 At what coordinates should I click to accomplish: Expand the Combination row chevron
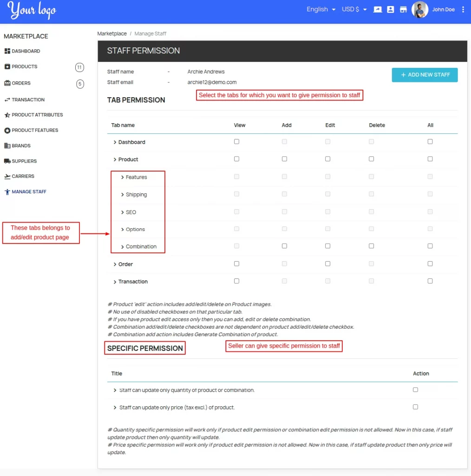pos(122,246)
